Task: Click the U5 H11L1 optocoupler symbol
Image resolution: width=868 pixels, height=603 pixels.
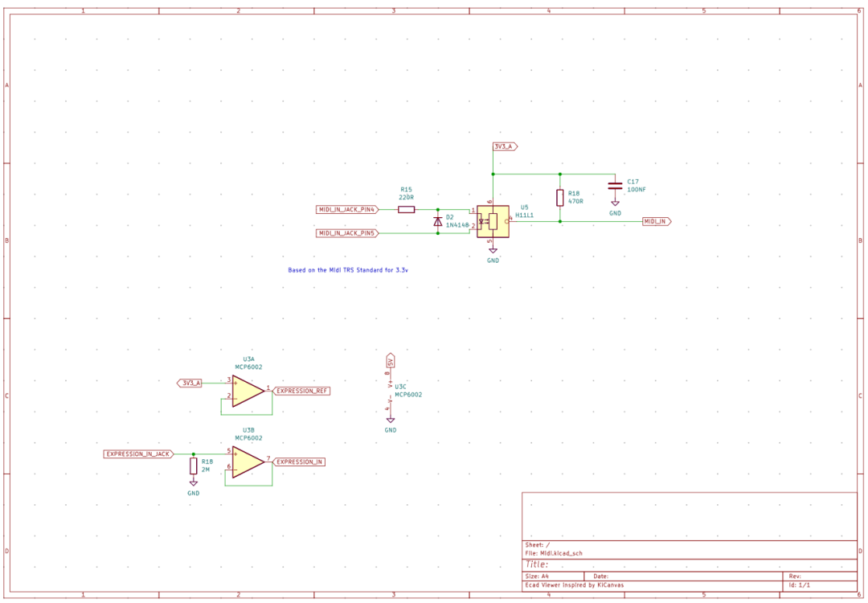Action: tap(493, 221)
